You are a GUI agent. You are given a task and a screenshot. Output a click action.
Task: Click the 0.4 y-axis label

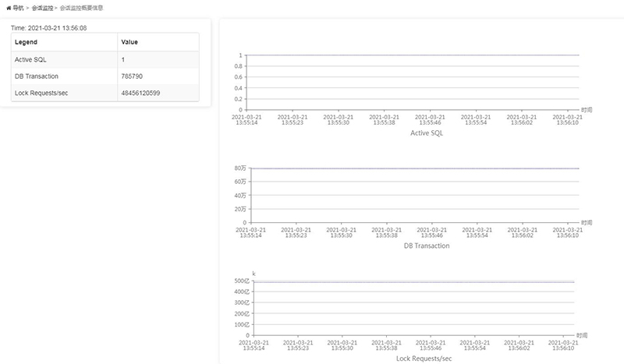click(238, 88)
